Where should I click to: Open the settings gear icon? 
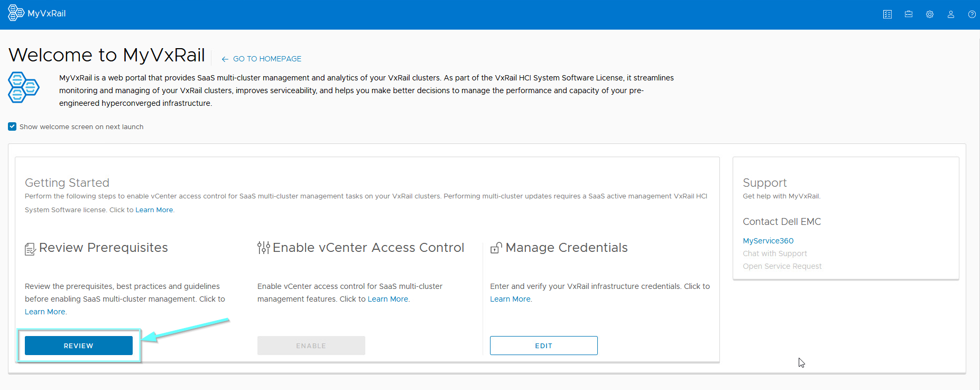point(930,14)
